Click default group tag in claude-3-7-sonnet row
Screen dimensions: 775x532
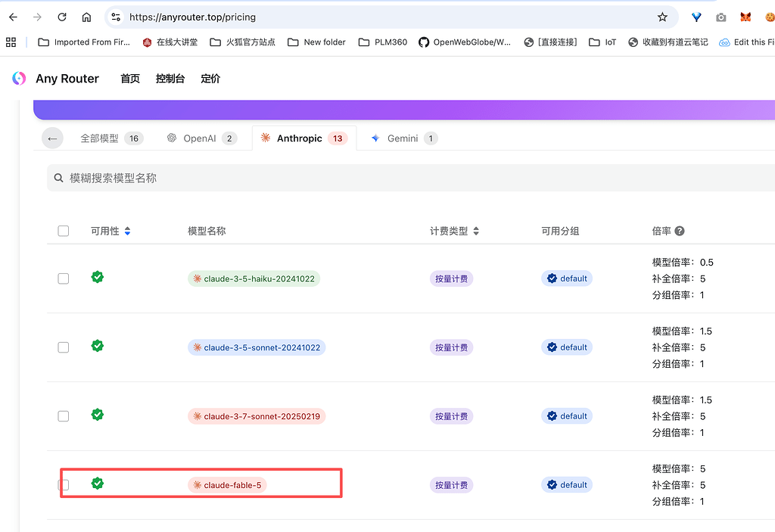[567, 415]
